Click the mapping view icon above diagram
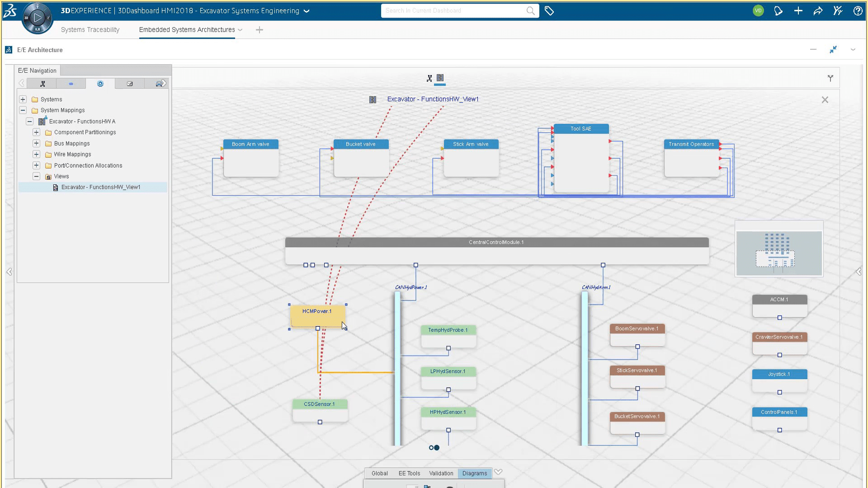The height and width of the screenshot is (488, 868). click(440, 78)
